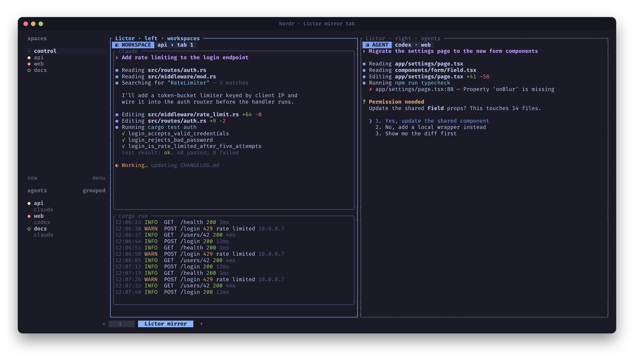Screen dimensions: 640x364
Task: Click the Permission needed question mark icon
Action: [x=364, y=102]
